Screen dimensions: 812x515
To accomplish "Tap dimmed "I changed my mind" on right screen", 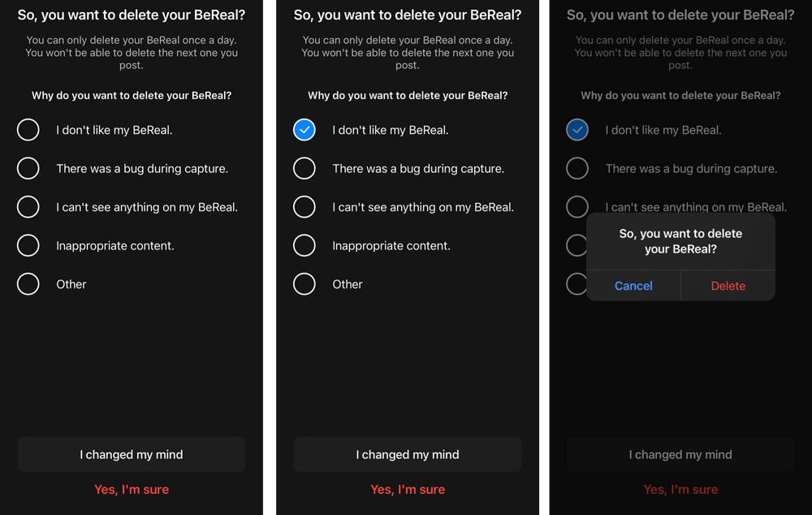I will (x=680, y=454).
